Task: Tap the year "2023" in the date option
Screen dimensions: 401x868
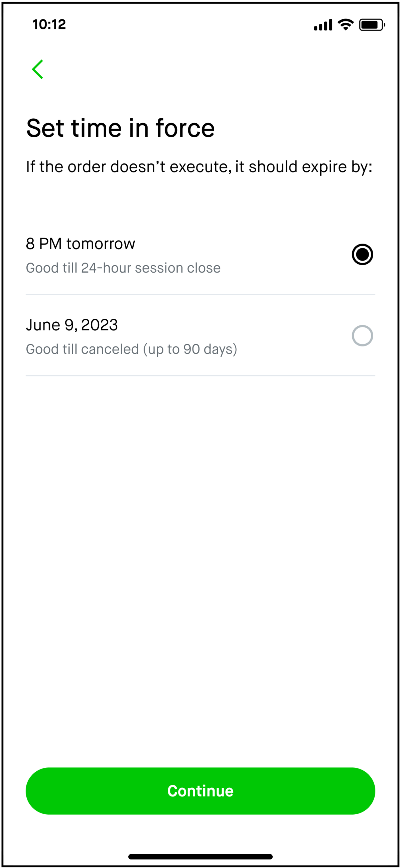Action: coord(99,325)
